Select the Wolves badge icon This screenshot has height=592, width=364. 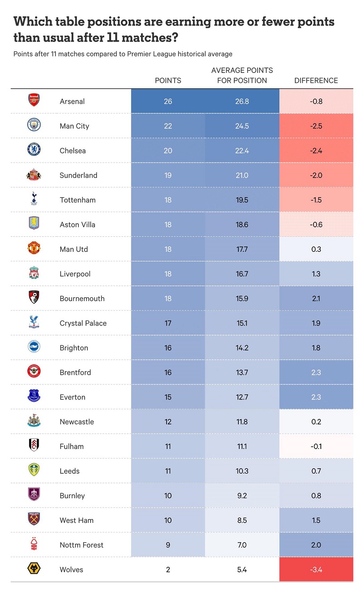click(x=34, y=569)
